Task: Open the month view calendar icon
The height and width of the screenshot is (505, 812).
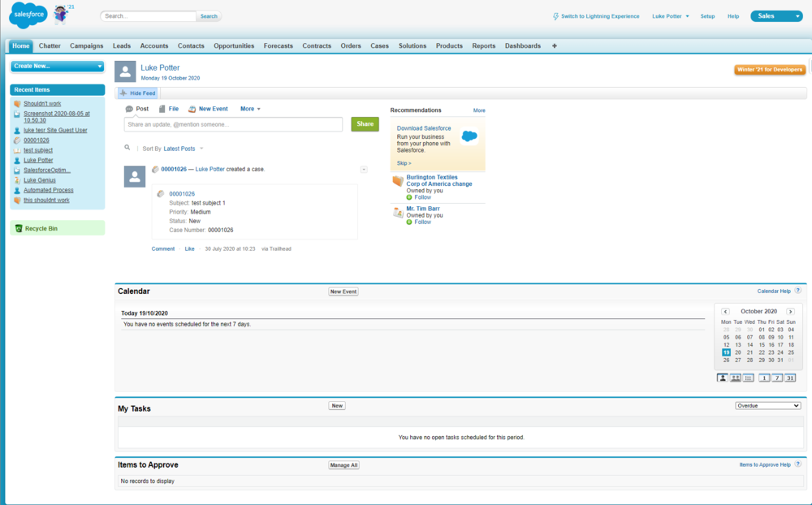Action: tap(790, 378)
